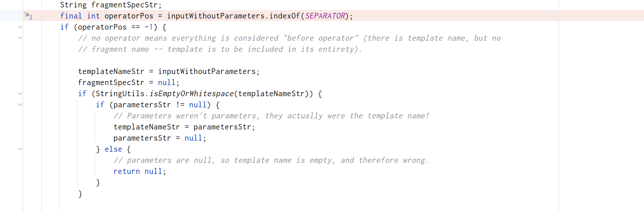Click 'parametersStr = null' assignment
This screenshot has height=212, width=644.
coord(159,138)
